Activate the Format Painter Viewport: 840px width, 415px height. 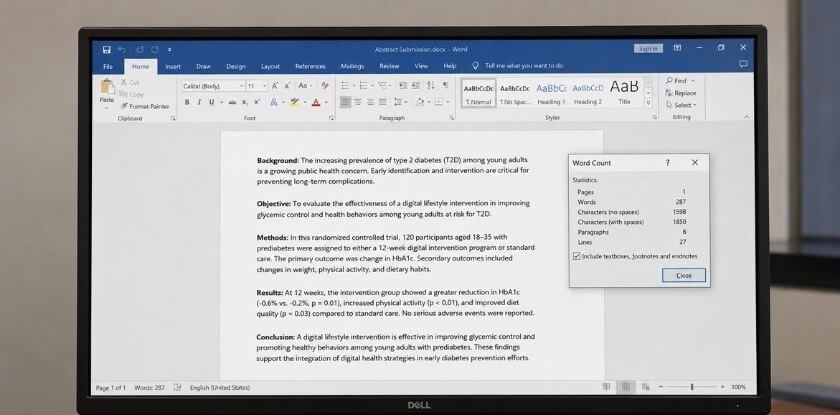pos(145,106)
